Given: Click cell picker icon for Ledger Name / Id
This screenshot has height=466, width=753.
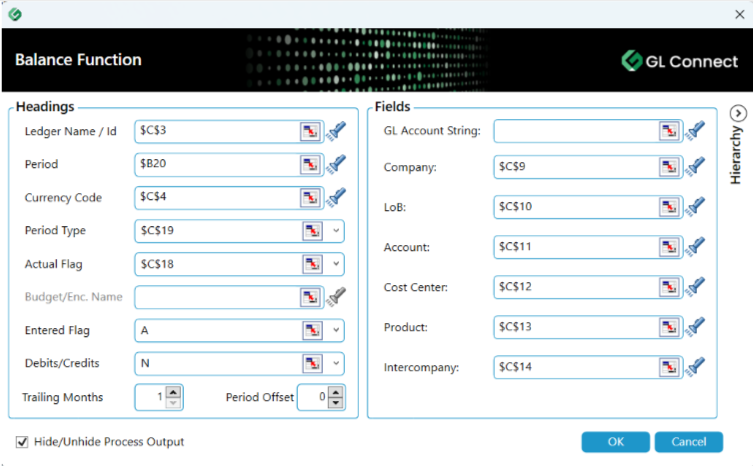Looking at the screenshot, I should point(310,131).
